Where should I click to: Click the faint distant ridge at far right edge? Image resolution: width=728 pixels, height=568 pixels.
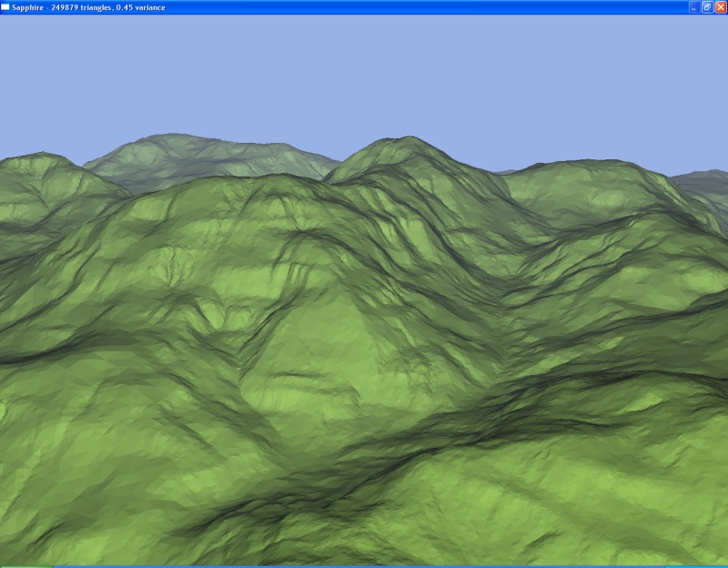705,180
